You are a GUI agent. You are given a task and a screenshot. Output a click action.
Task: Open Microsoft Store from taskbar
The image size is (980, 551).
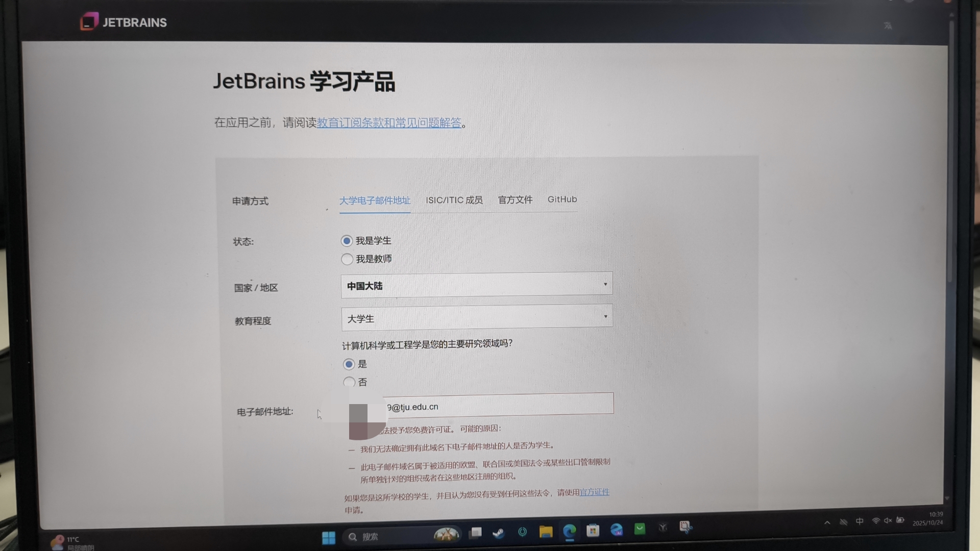click(x=593, y=531)
